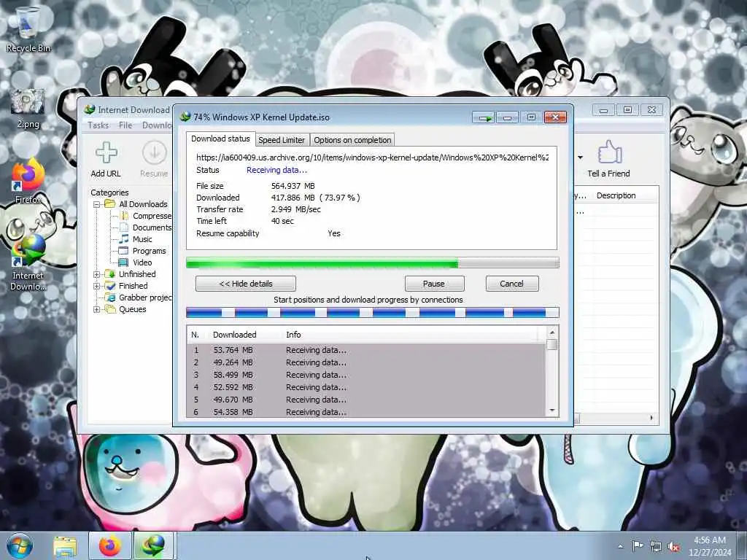
Task: Select the Unfinished category label
Action: (x=137, y=274)
